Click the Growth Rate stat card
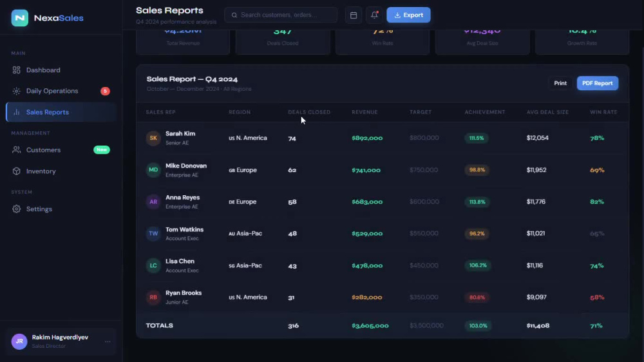Screen dimensions: 644x362 coord(582,41)
